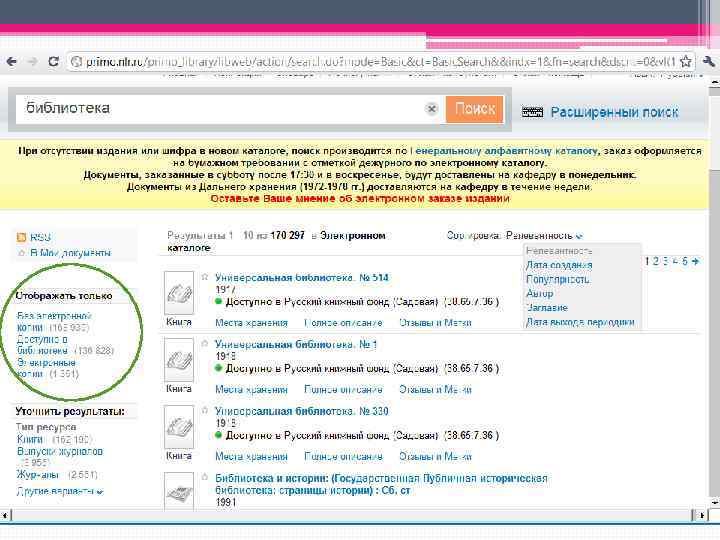Click the vertical scrollbar down arrow

tap(715, 503)
